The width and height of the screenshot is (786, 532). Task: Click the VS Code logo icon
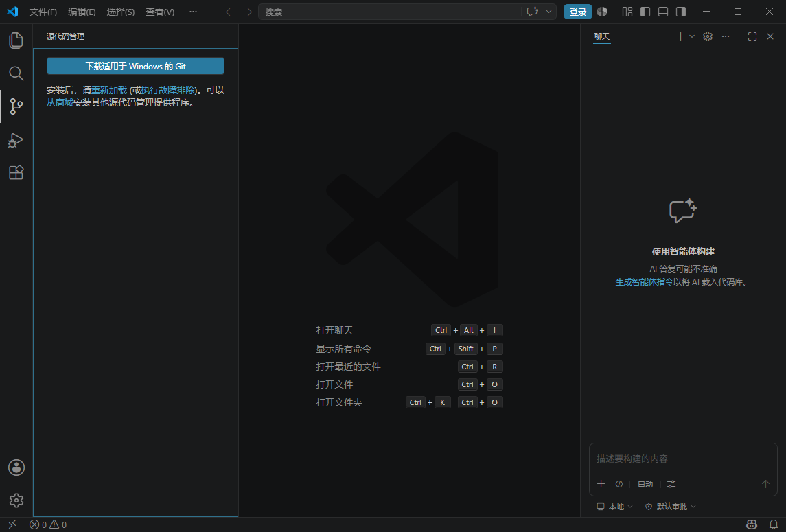coord(12,12)
